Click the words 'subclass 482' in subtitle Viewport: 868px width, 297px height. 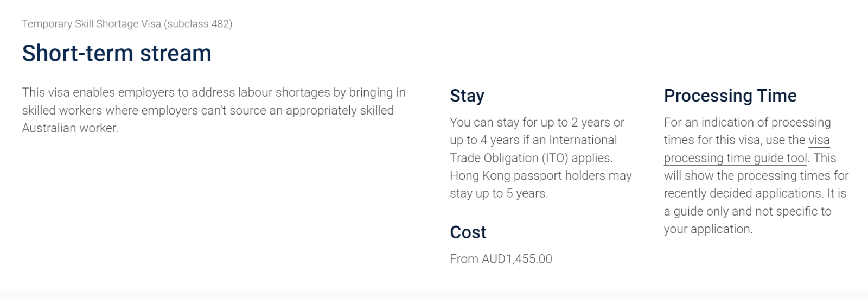199,24
